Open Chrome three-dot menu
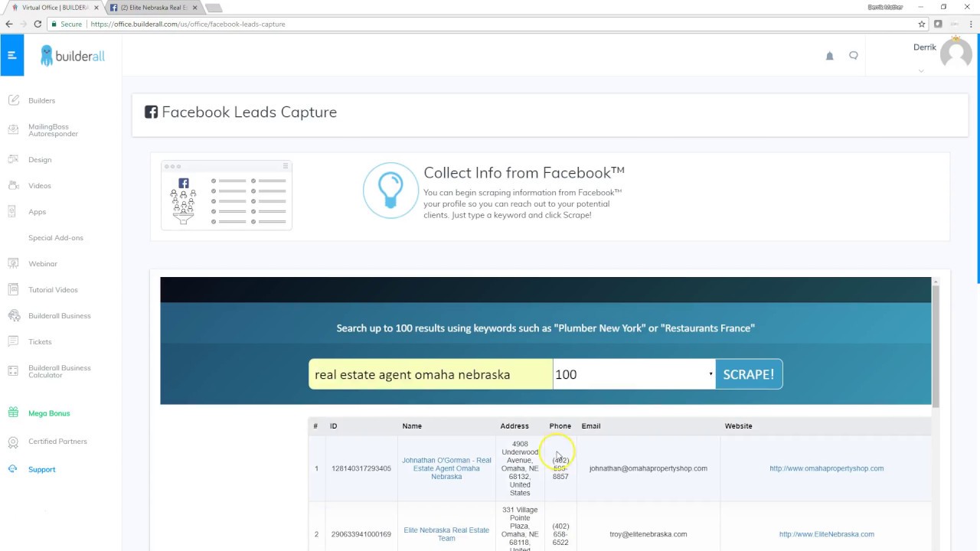Screen dimensions: 980x551 972,24
